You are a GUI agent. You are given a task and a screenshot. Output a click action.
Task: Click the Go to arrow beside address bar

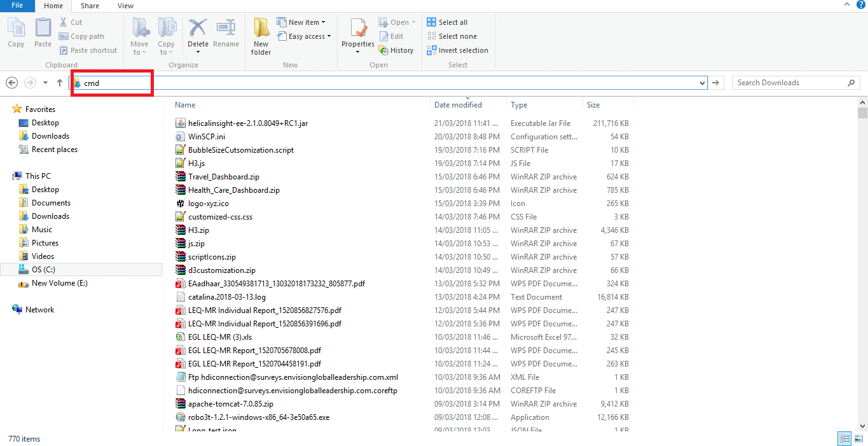coord(716,83)
